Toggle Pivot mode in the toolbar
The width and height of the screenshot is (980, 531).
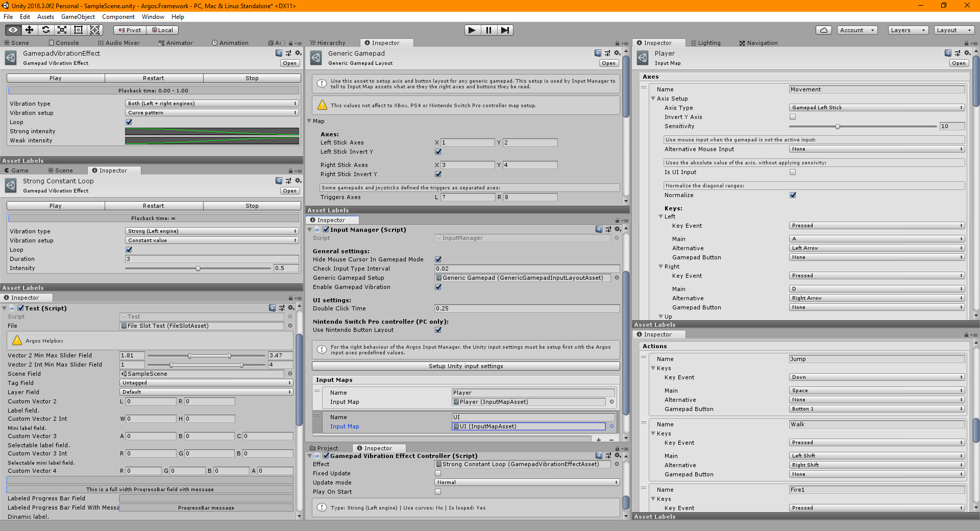[x=129, y=30]
